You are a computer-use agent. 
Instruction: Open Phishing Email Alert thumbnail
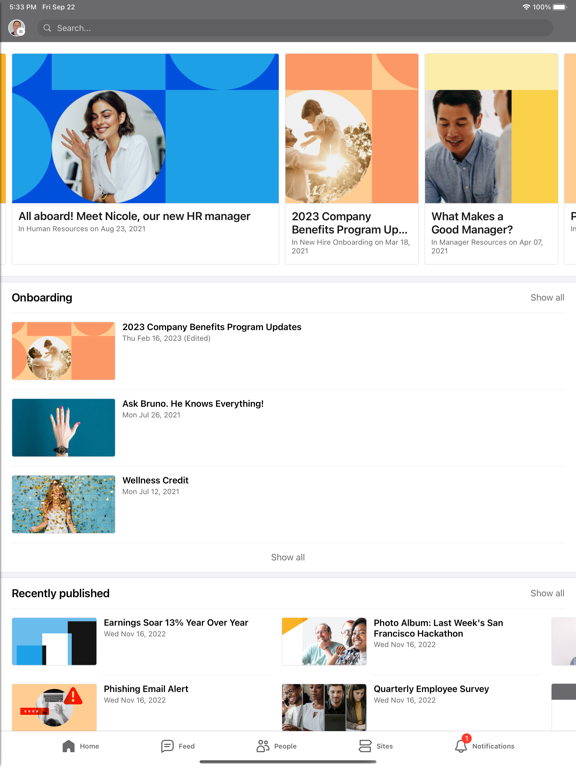point(54,707)
